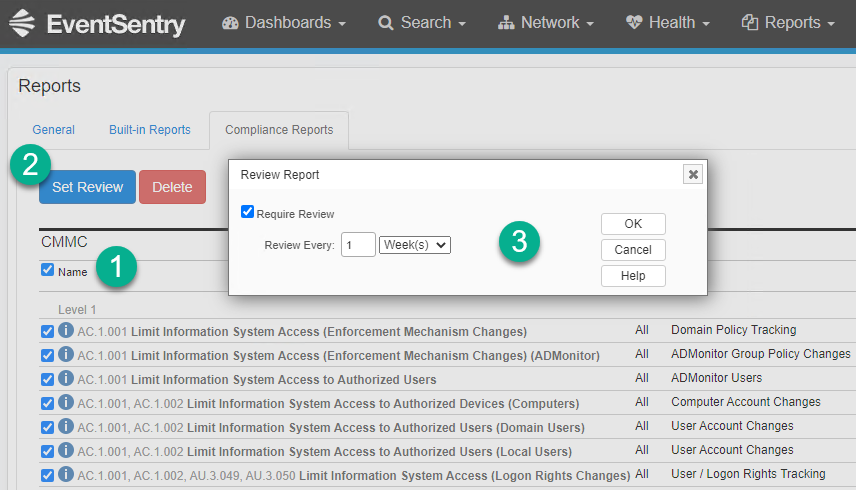Viewport: 856px width, 490px height.
Task: Expand the Dashboards menu
Action: click(x=284, y=23)
